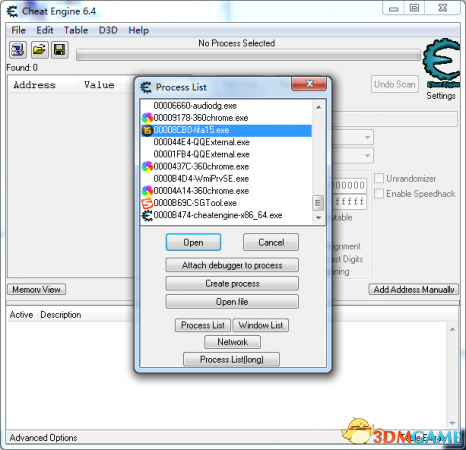The image size is (466, 450).
Task: Click the Cheat Engine title bar icon
Action: 12,11
